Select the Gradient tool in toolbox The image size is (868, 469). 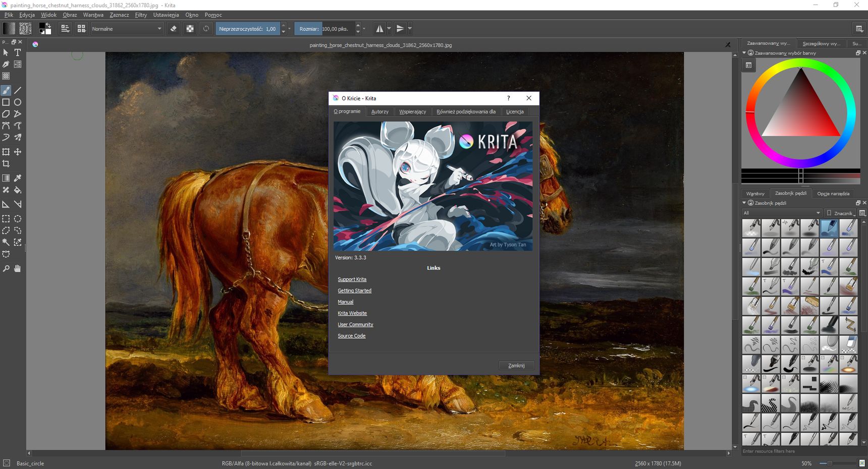[x=6, y=178]
